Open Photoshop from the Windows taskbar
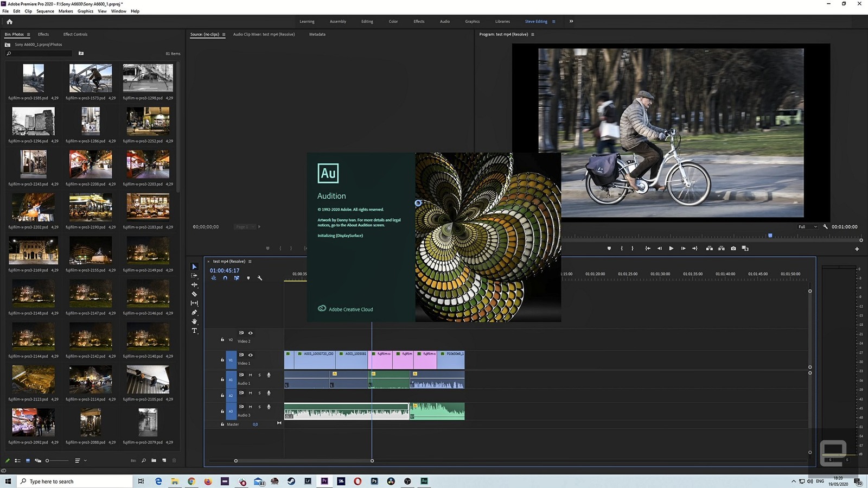 tap(374, 481)
